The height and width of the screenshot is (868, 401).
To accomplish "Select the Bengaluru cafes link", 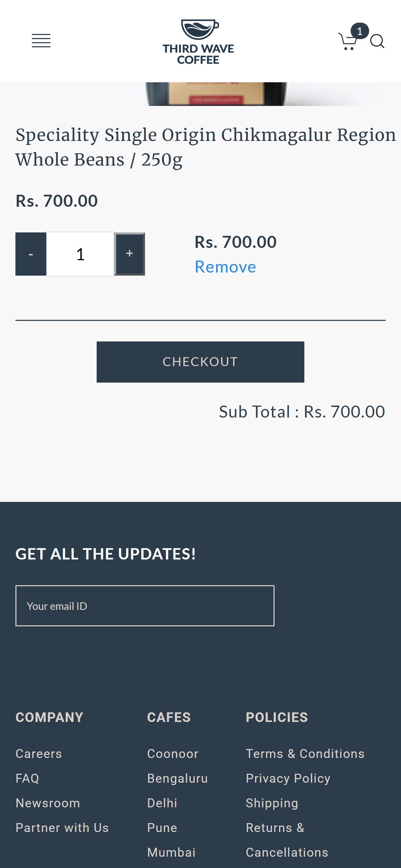I will point(178,778).
